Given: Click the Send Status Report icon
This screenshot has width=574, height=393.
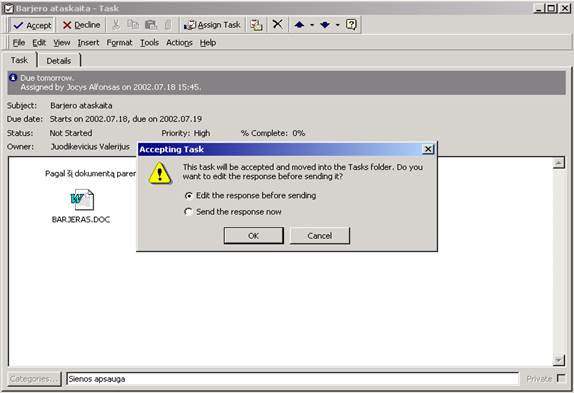Looking at the screenshot, I should 256,25.
